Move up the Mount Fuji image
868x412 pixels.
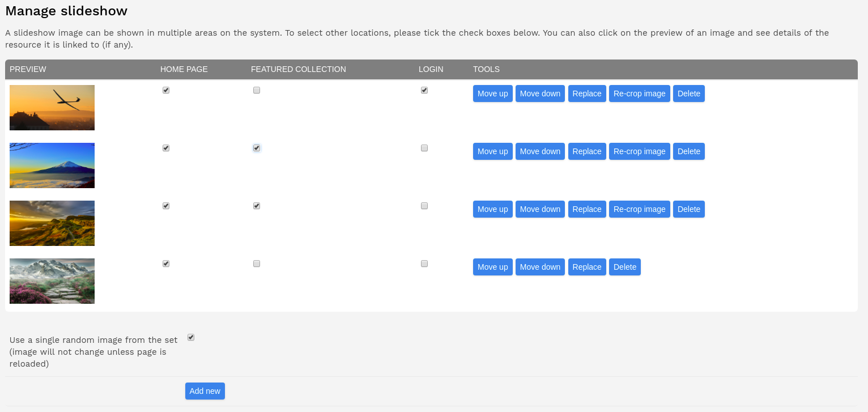click(x=493, y=151)
